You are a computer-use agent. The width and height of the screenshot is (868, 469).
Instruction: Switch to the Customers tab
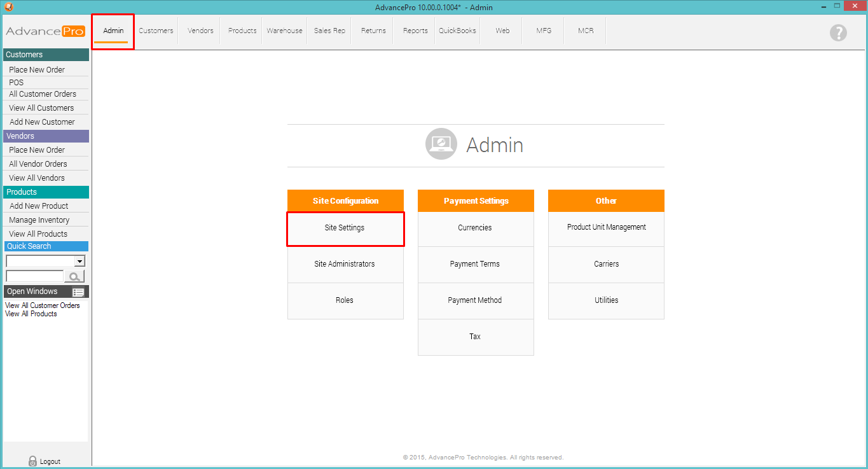[156, 31]
